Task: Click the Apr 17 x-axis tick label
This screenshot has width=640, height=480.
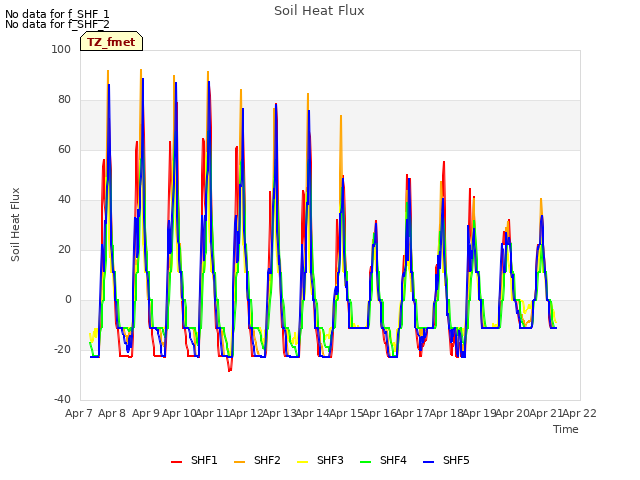Action: click(413, 413)
